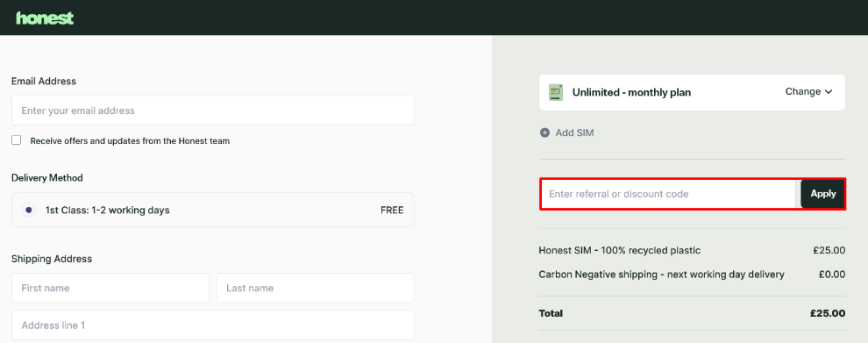
Task: Click the SIM card plan thumbnail icon
Action: pos(555,92)
